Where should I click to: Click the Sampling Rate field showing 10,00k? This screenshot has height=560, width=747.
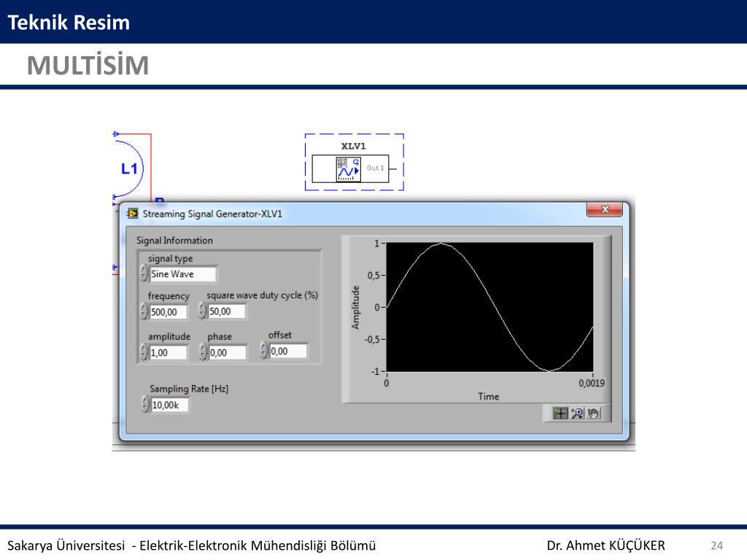tap(169, 405)
